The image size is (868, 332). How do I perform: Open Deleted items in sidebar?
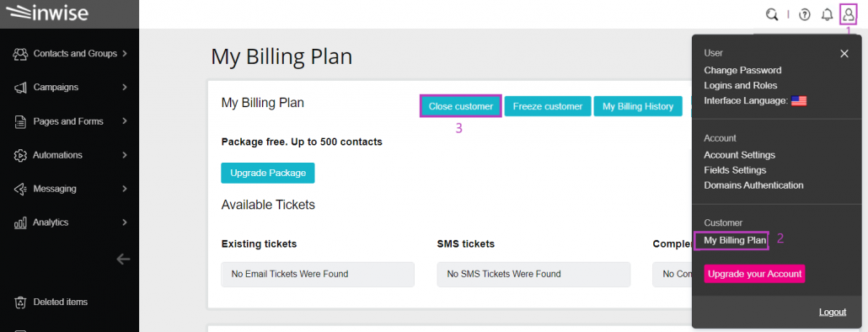[61, 303]
